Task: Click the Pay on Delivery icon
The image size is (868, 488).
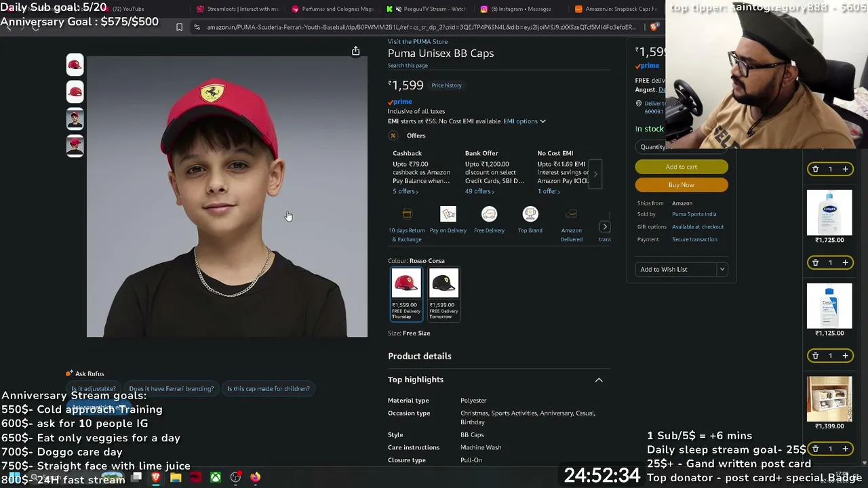Action: coord(448,214)
